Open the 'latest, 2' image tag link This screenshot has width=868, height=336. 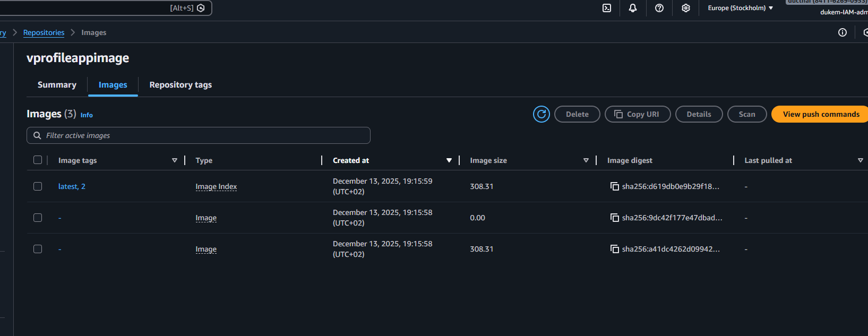pos(72,186)
